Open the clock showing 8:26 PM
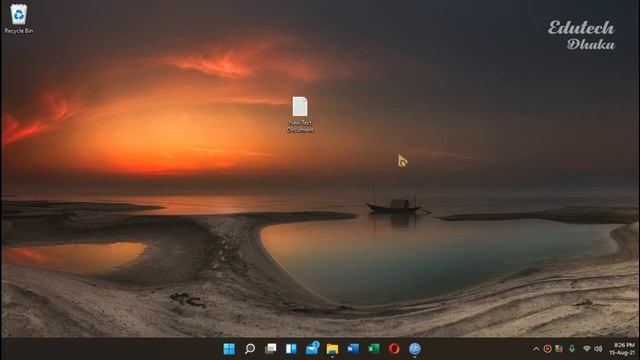Viewport: 640px width, 360px height. coord(623,349)
